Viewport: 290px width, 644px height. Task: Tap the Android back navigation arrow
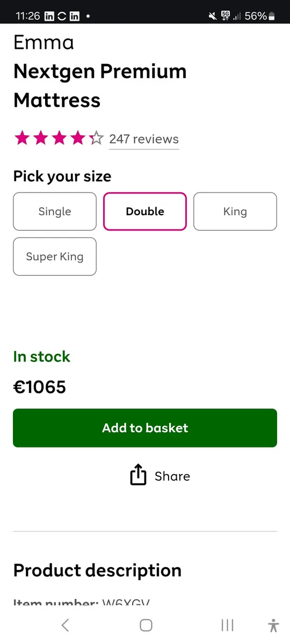point(65,625)
